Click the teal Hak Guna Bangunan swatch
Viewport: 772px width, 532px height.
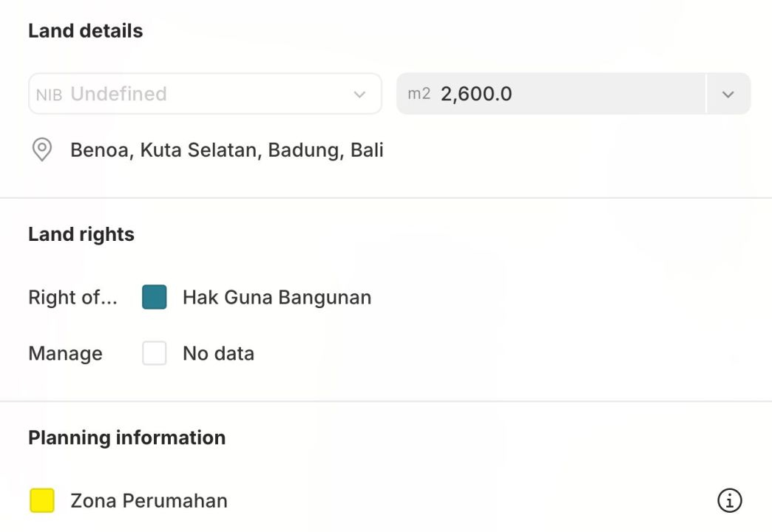coord(155,297)
